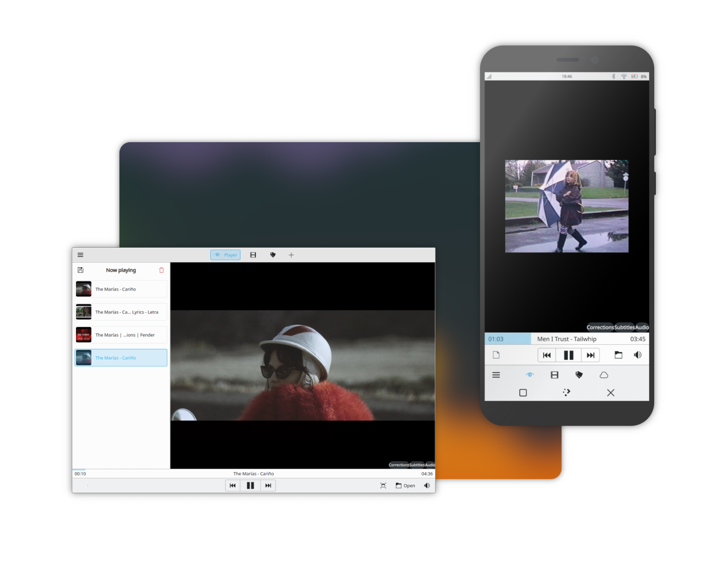Seek on the phone progress bar at 01:03

click(508, 339)
